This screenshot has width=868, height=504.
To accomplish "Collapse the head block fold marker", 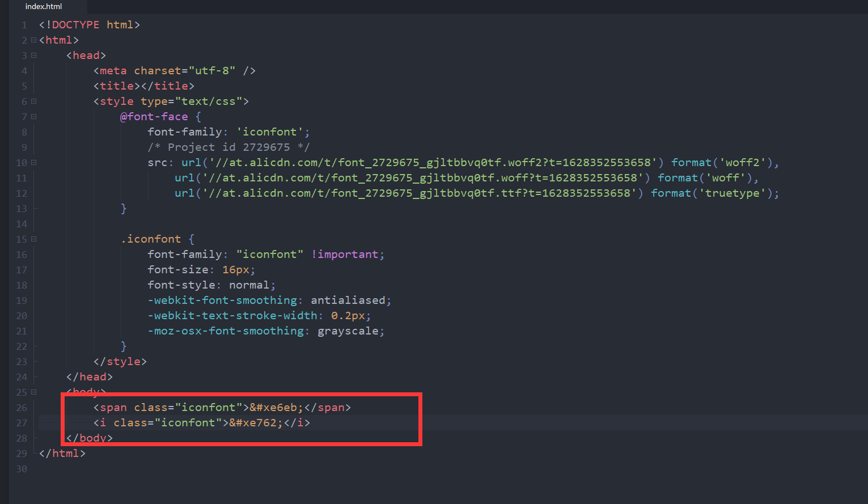I will [x=33, y=56].
